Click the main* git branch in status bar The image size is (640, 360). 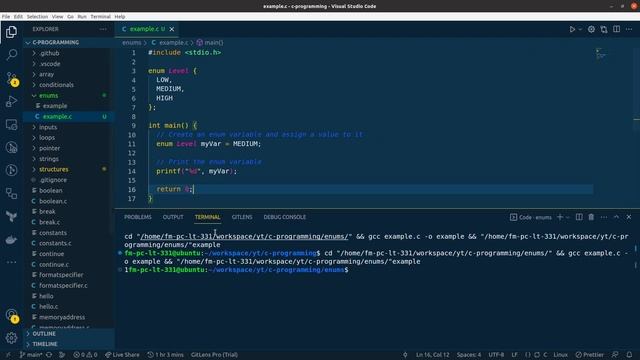[31, 355]
